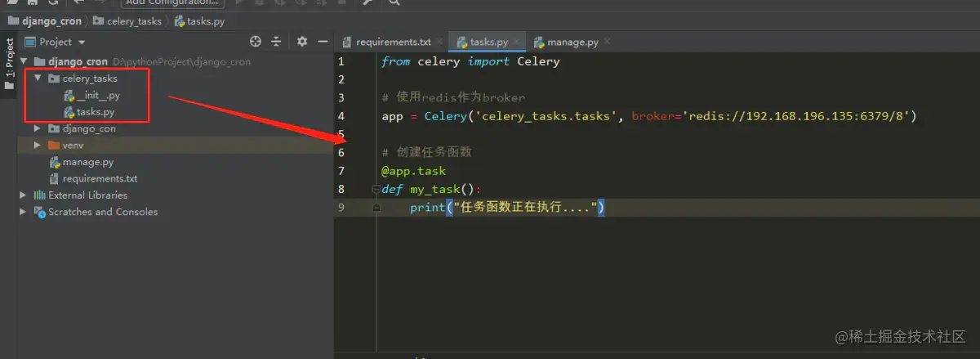Open Project panel gear settings

(x=302, y=42)
